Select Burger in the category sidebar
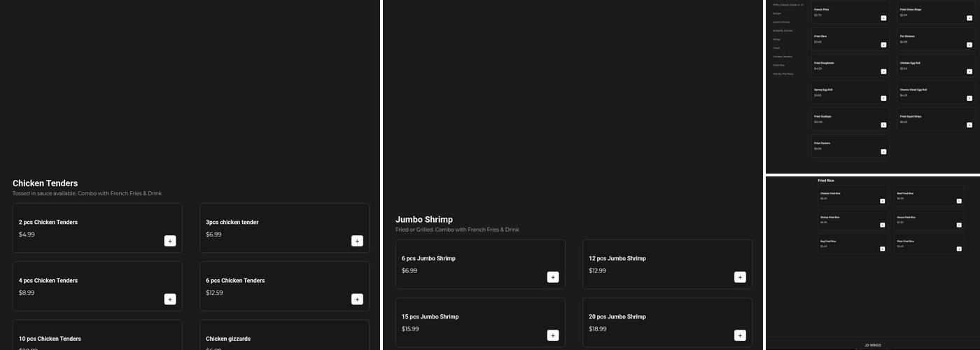980x350 pixels. coord(777,13)
